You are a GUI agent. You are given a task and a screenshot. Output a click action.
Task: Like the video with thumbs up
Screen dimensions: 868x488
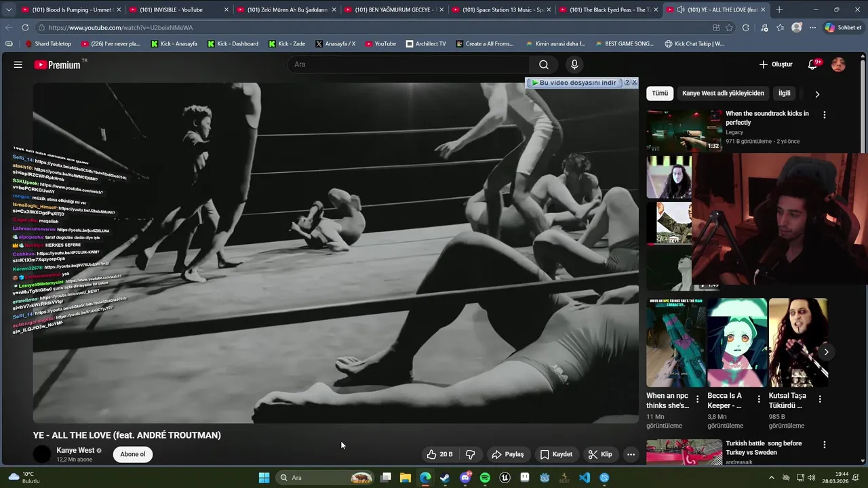439,454
